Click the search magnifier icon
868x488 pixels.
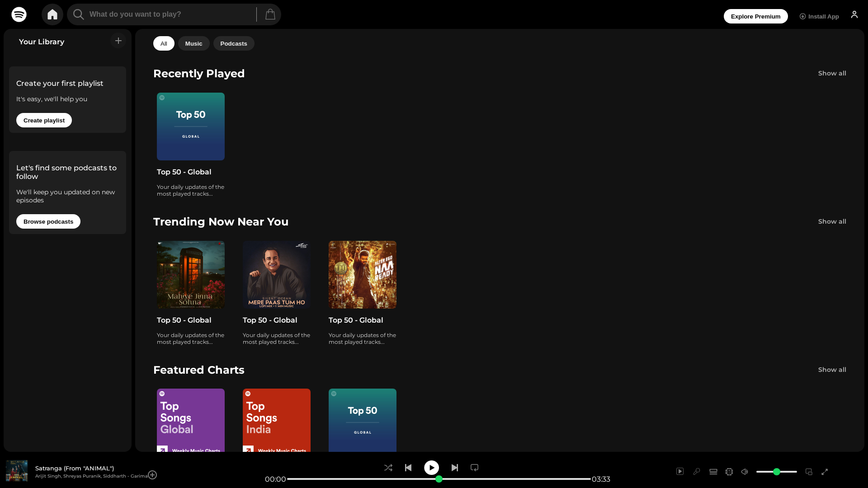[79, 14]
